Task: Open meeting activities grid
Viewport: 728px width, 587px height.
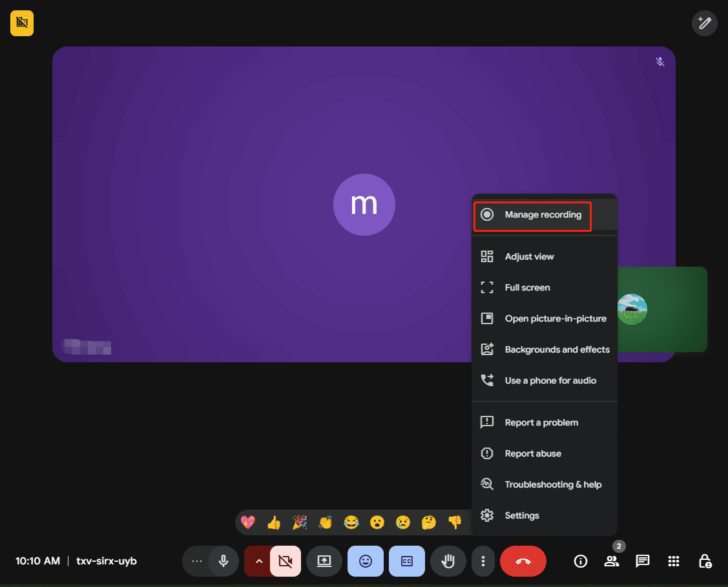Action: pos(673,561)
